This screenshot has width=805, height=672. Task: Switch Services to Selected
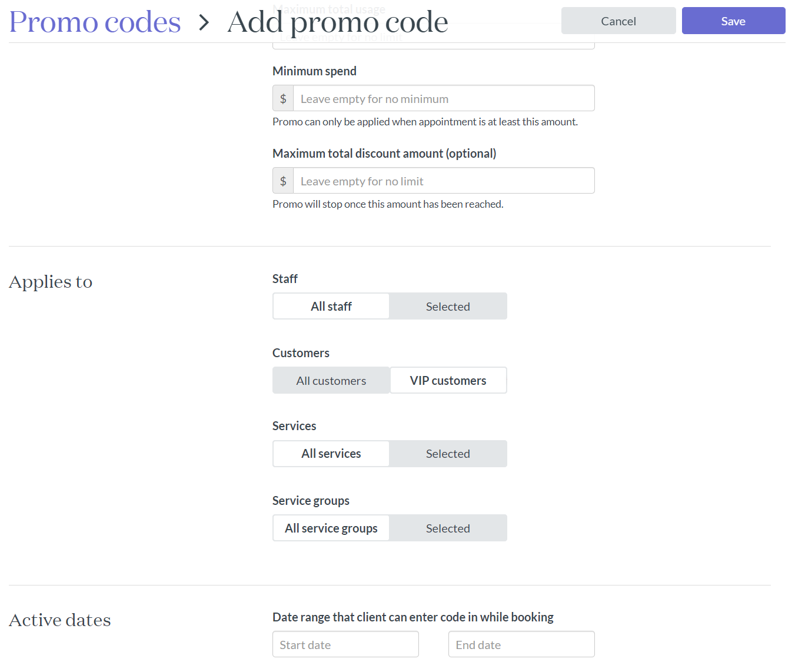click(448, 453)
